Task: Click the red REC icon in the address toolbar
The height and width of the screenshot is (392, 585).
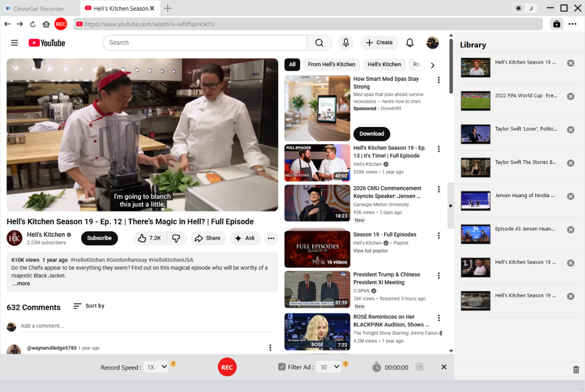Action: click(61, 24)
